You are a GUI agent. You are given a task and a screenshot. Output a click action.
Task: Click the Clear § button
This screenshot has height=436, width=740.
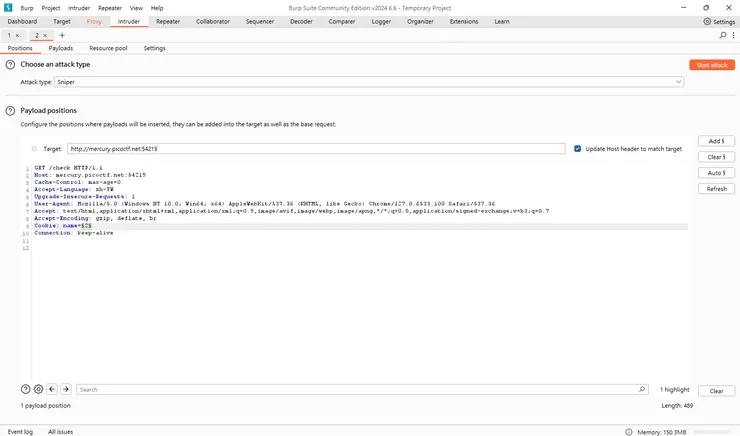point(716,157)
